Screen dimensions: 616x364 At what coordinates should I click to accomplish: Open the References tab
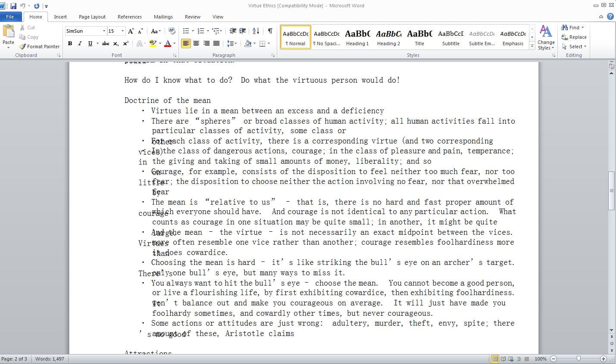click(129, 17)
